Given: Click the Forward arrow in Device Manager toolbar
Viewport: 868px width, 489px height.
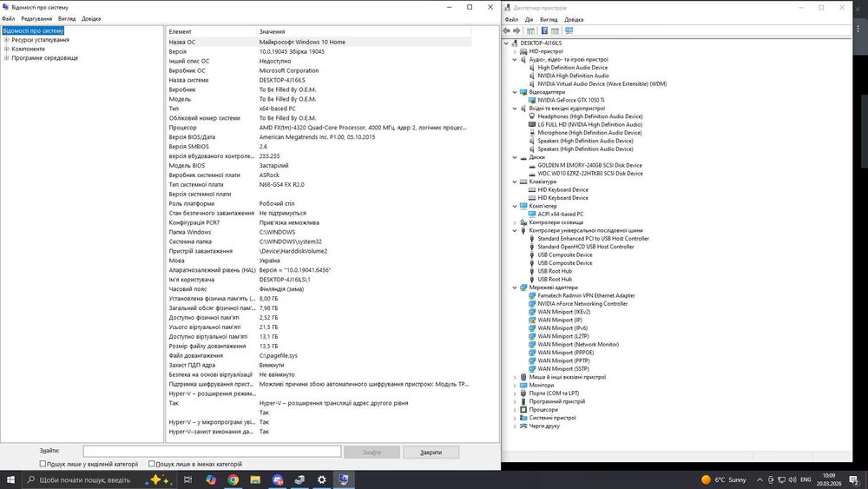Looking at the screenshot, I should pyautogui.click(x=516, y=31).
